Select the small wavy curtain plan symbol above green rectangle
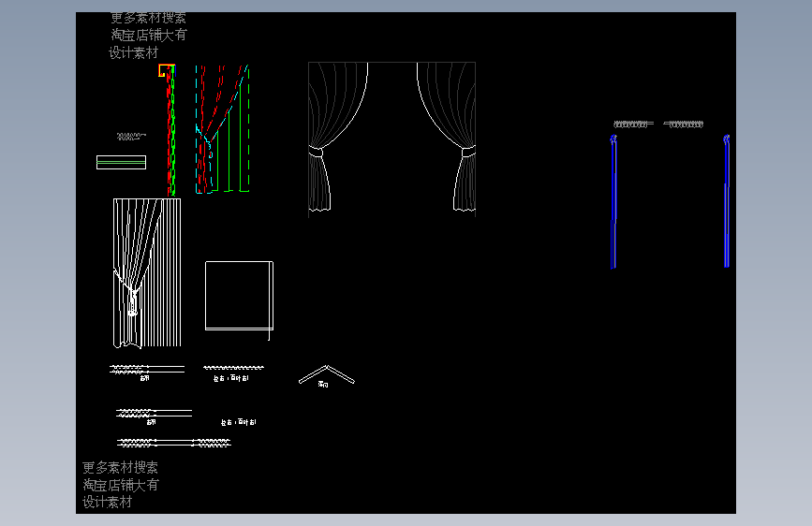This screenshot has height=526, width=812. (x=131, y=137)
